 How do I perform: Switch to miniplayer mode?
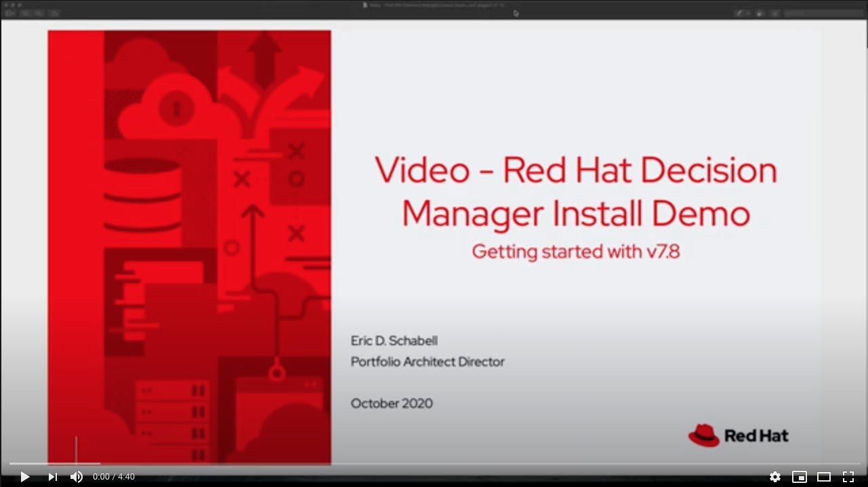(x=800, y=477)
